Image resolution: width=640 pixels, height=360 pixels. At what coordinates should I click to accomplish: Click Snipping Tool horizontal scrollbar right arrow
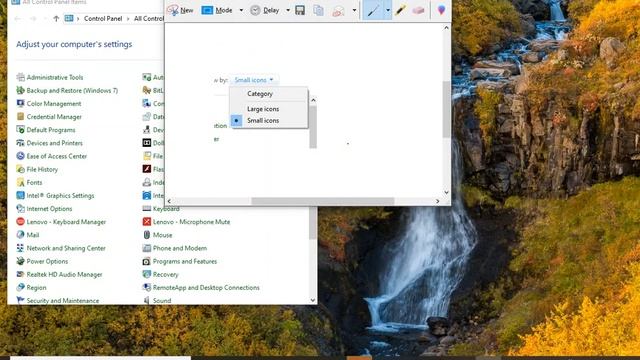(438, 201)
